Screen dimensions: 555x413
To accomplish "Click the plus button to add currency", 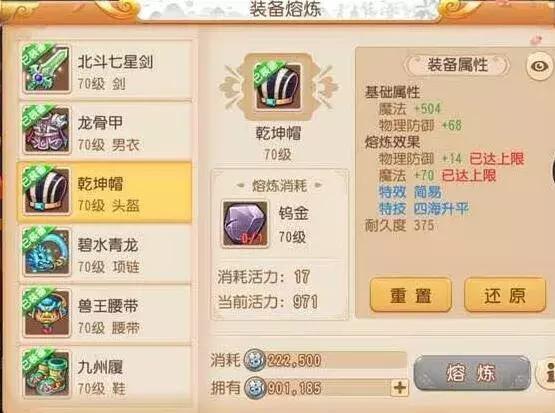I will pyautogui.click(x=400, y=388).
